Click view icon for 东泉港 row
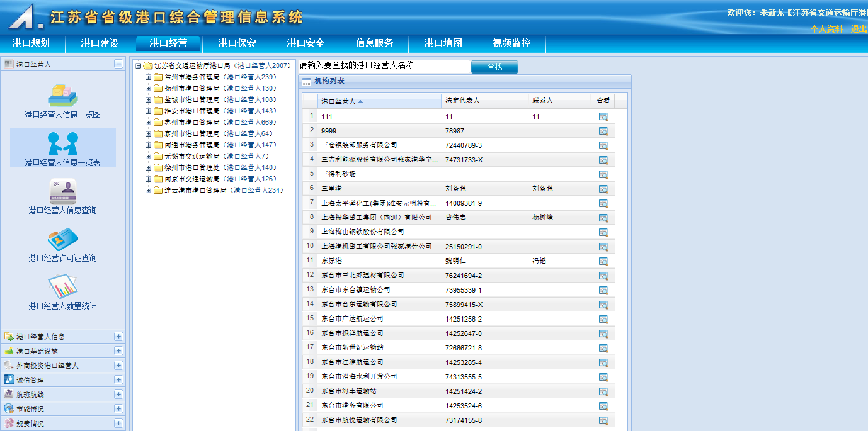The image size is (868, 431). coord(603,261)
